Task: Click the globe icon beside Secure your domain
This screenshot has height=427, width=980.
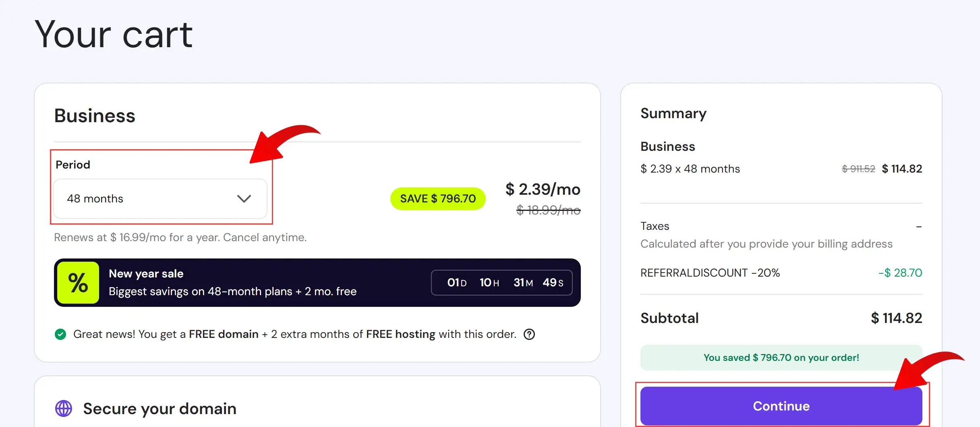Action: [64, 408]
